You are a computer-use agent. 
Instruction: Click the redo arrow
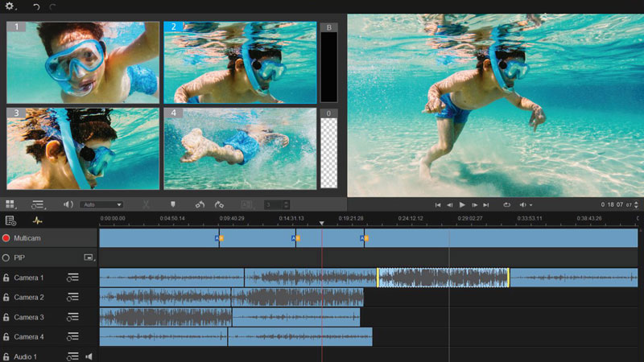[52, 6]
